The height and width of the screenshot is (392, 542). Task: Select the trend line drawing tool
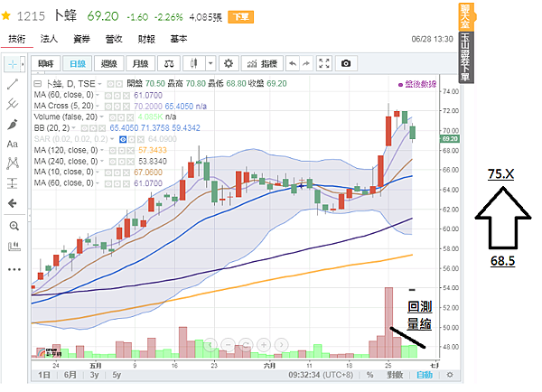[14, 83]
